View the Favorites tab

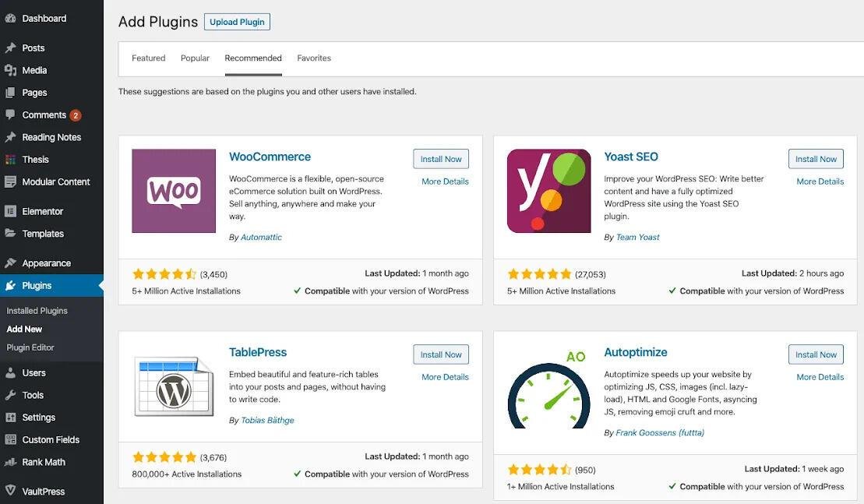[x=314, y=57]
